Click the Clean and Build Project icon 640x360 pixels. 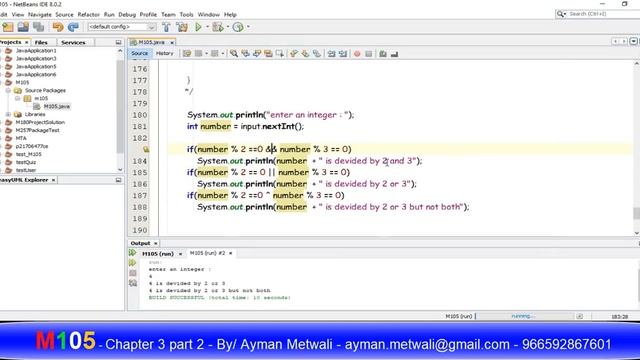point(182,27)
